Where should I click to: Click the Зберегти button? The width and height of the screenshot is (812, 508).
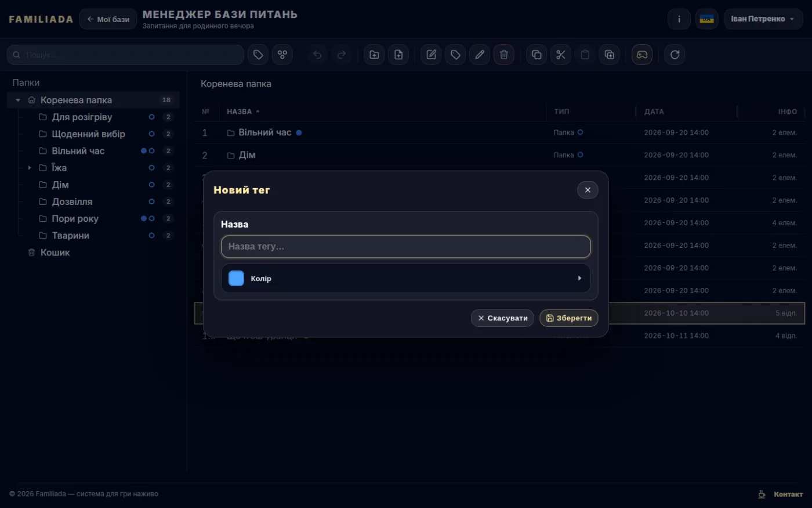point(568,318)
